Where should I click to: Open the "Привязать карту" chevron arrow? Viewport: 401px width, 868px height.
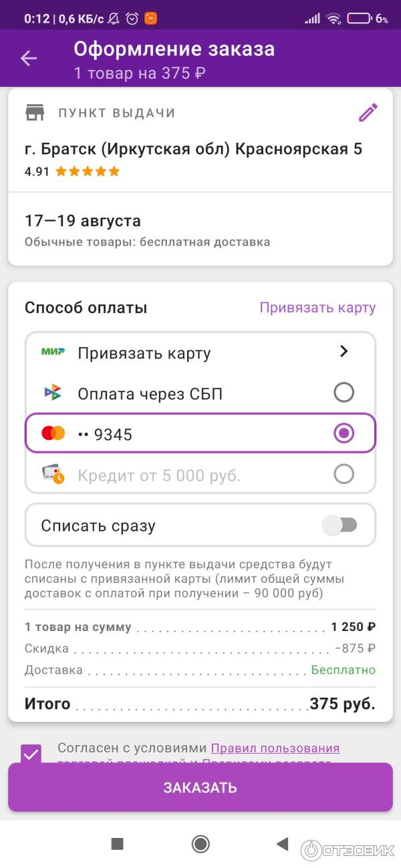[x=344, y=351]
